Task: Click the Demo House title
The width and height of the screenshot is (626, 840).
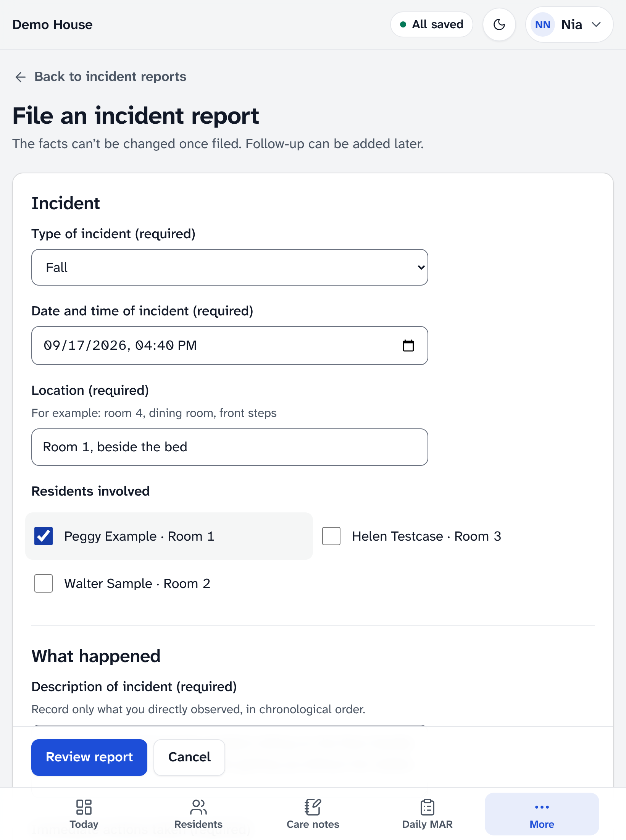Action: 52,24
